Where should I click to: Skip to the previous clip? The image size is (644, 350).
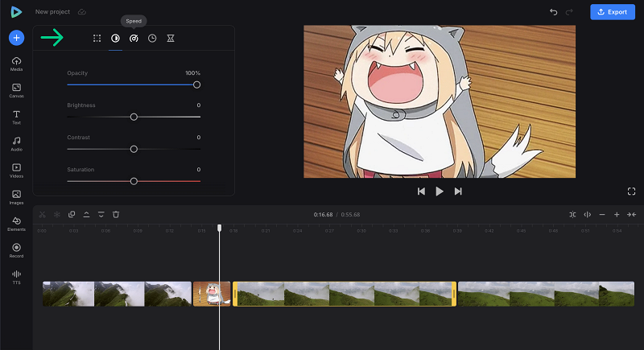[x=421, y=191]
